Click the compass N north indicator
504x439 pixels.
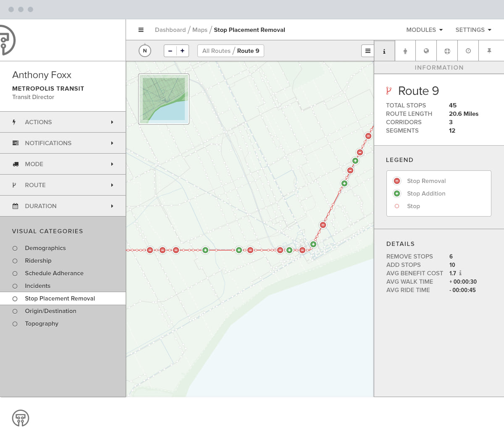145,51
